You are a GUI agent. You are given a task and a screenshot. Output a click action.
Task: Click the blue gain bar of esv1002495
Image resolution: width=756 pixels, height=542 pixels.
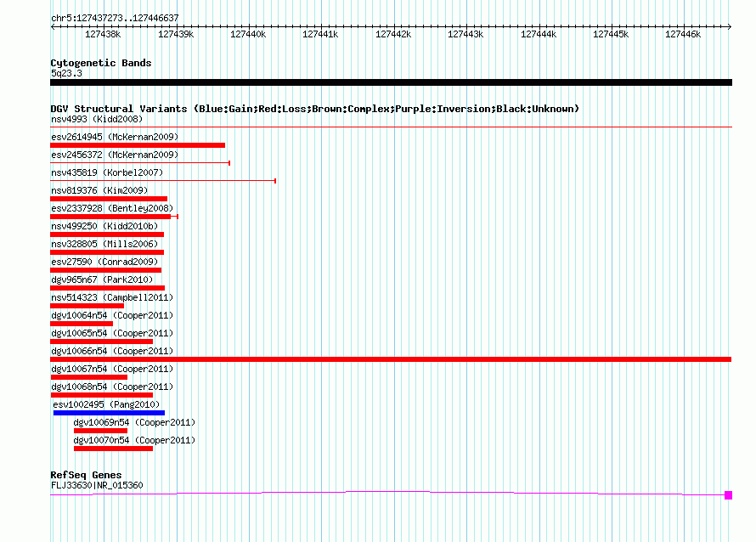click(109, 413)
